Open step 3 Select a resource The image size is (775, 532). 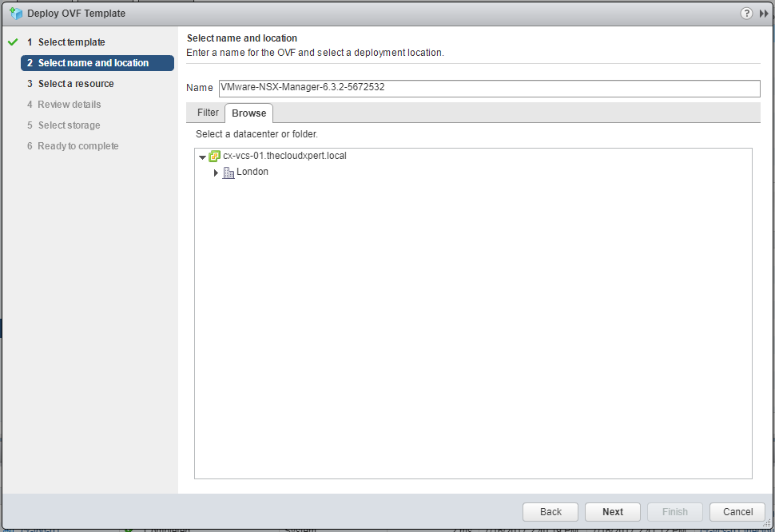(76, 84)
